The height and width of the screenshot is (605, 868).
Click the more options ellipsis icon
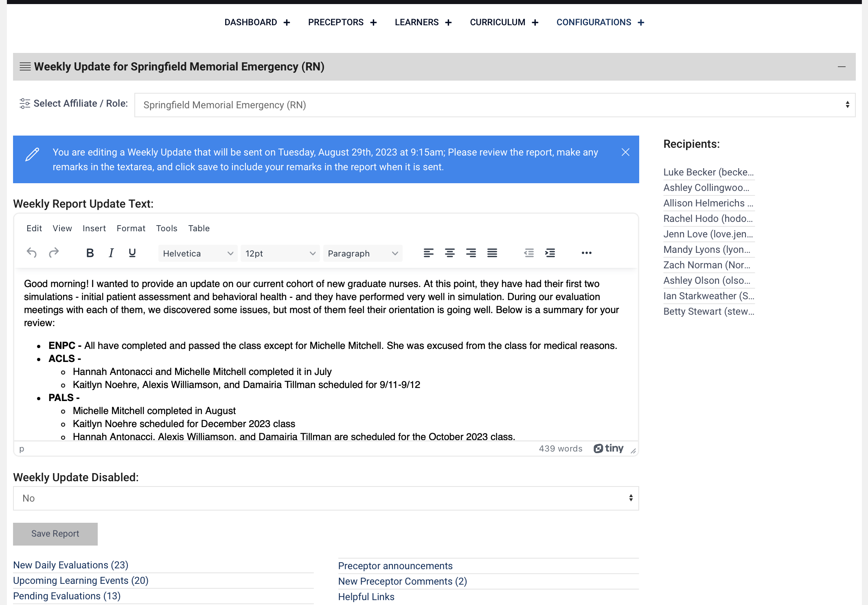pos(585,253)
